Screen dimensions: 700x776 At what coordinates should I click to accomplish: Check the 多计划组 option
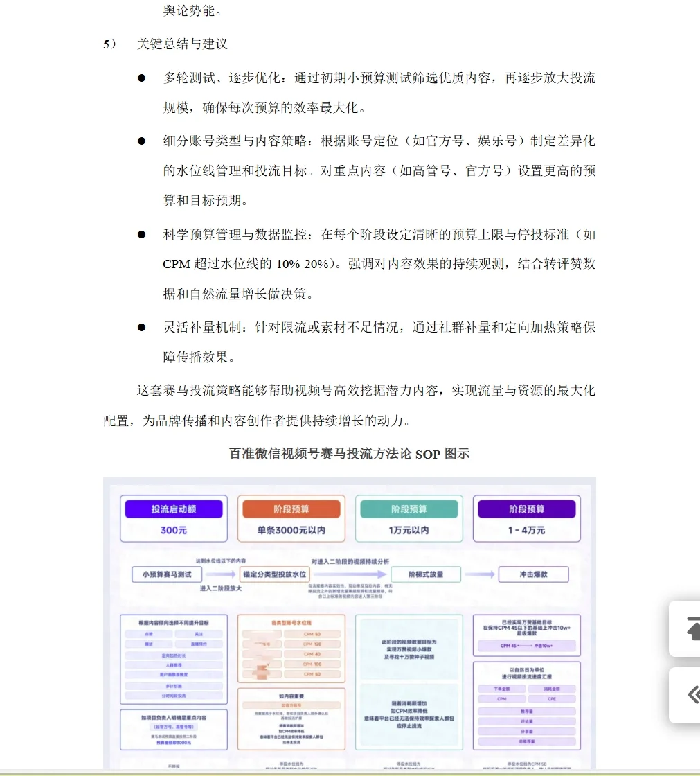point(174,685)
